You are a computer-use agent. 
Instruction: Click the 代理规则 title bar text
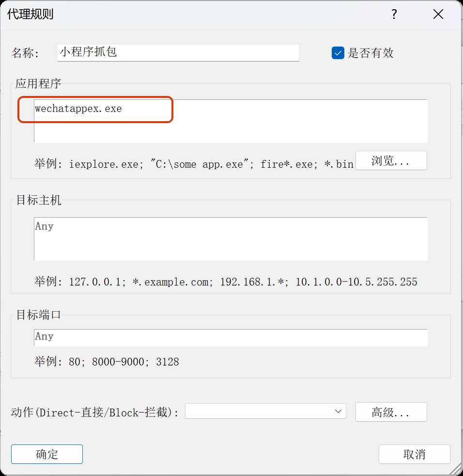pyautogui.click(x=31, y=15)
